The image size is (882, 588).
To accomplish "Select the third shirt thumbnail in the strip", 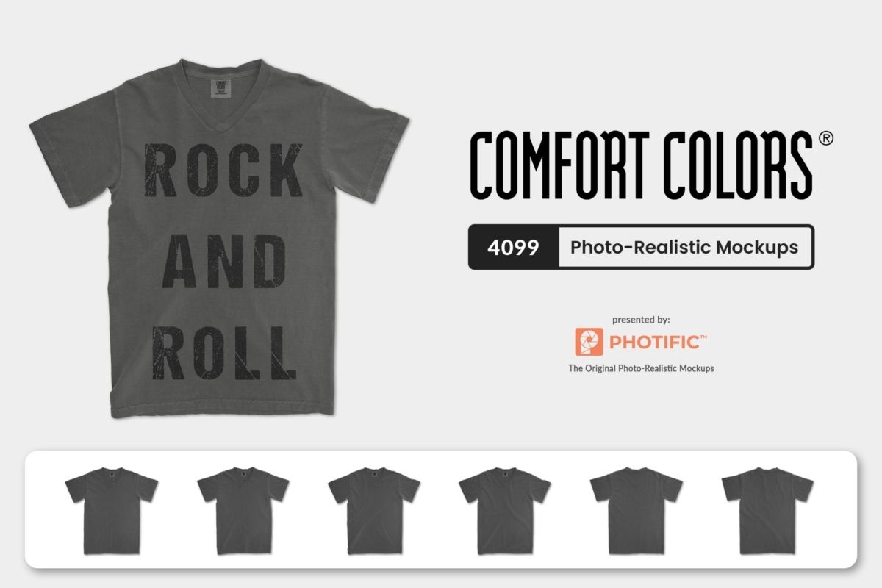I will [x=373, y=511].
